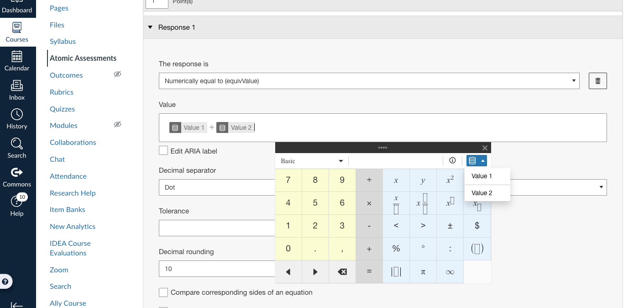644x308 pixels.
Task: Toggle visibility of the Modules nav item
Action: [x=117, y=124]
